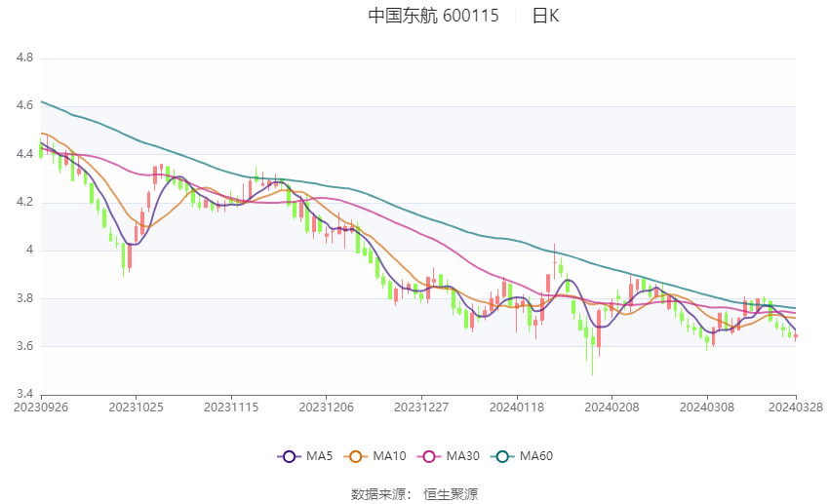The height and width of the screenshot is (504, 829).
Task: Hide the MA30 line via label
Action: point(463,456)
